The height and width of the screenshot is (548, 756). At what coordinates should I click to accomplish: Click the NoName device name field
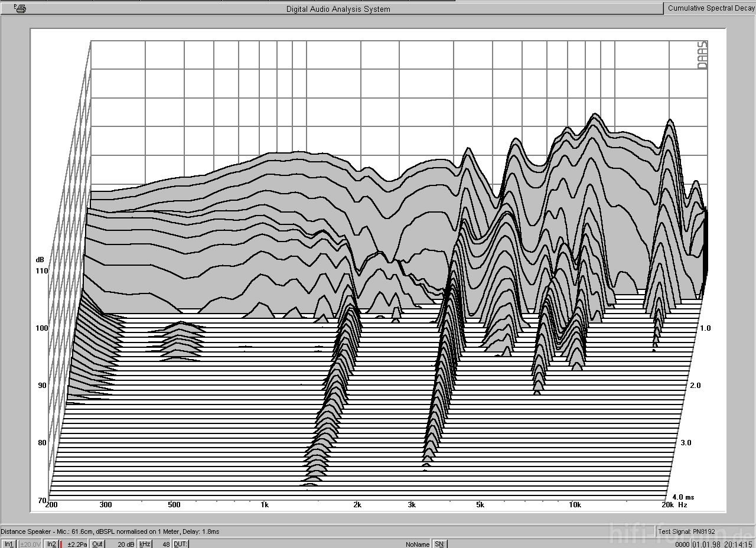pyautogui.click(x=418, y=544)
